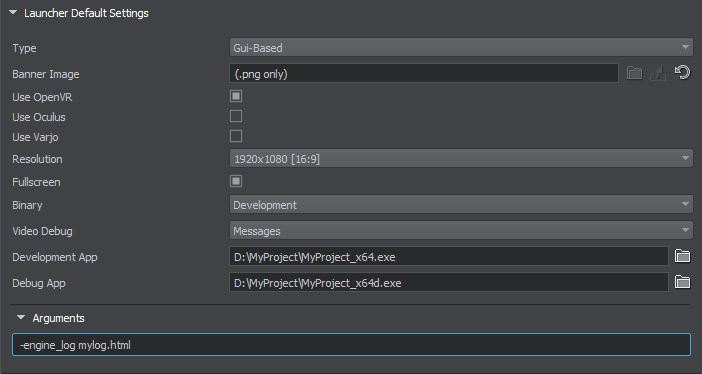Toggle the Fullscreen checkbox
702x374 pixels.
pos(236,181)
